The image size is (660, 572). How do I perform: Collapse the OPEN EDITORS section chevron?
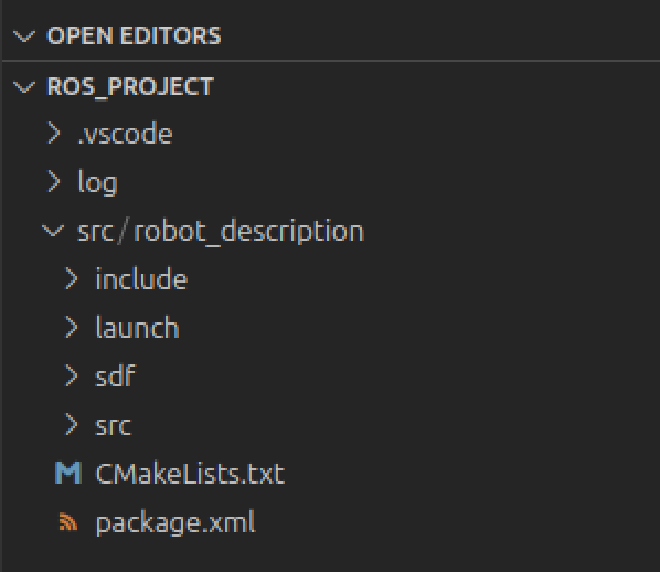[x=24, y=36]
